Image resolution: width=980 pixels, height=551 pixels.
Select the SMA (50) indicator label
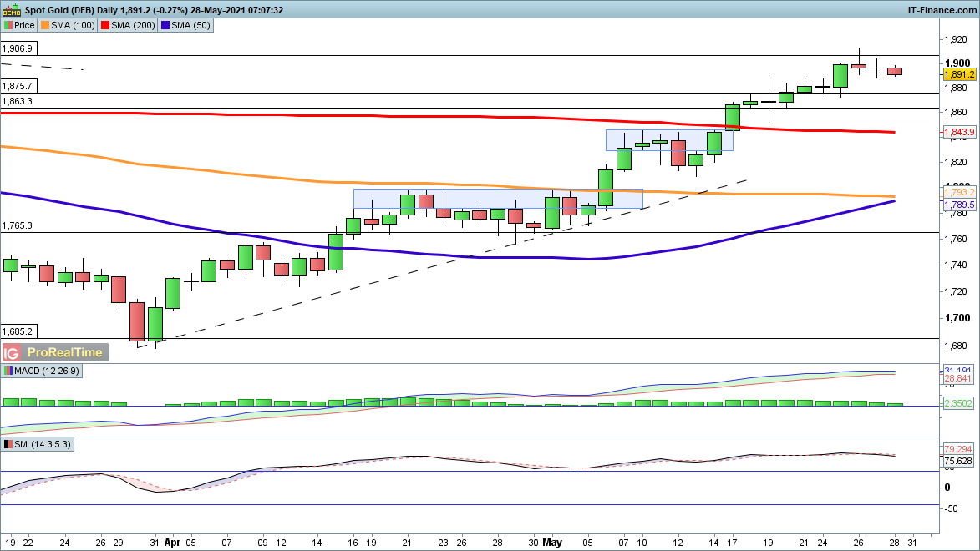point(193,25)
